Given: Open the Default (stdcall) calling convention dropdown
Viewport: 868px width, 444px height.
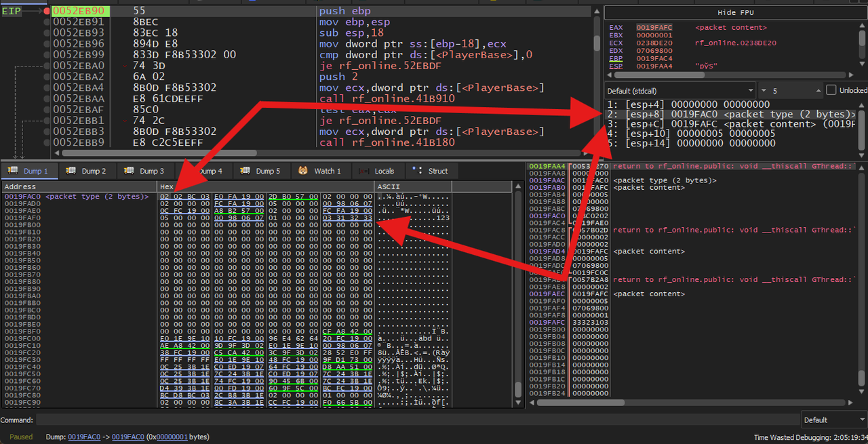Looking at the screenshot, I should [680, 90].
